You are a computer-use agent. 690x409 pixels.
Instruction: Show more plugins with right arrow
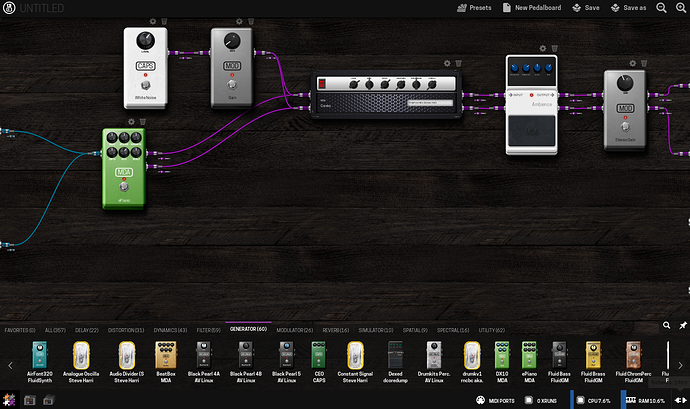(680, 365)
